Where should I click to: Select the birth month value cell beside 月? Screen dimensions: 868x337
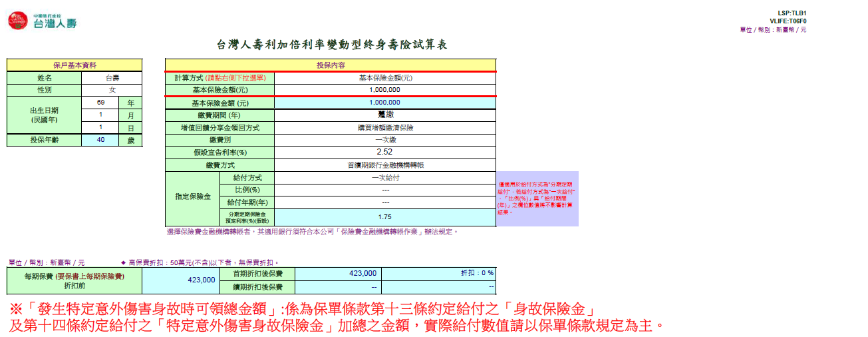(x=100, y=115)
